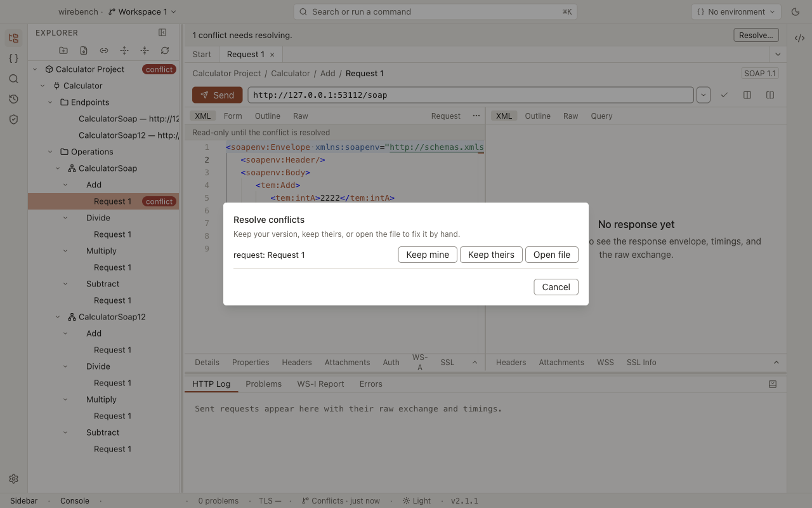Viewport: 812px width, 508px height.
Task: Open the history clock icon in the activity bar
Action: [13, 99]
